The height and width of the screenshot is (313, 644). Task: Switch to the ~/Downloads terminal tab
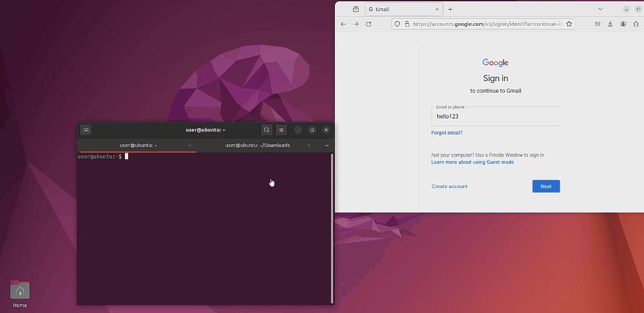(258, 146)
